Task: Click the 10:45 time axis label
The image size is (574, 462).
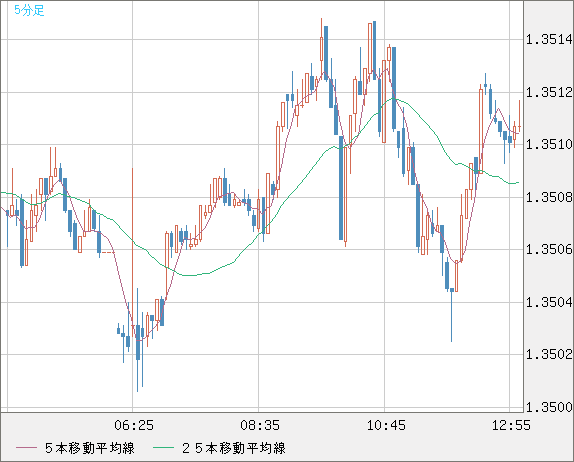Action: [x=386, y=425]
